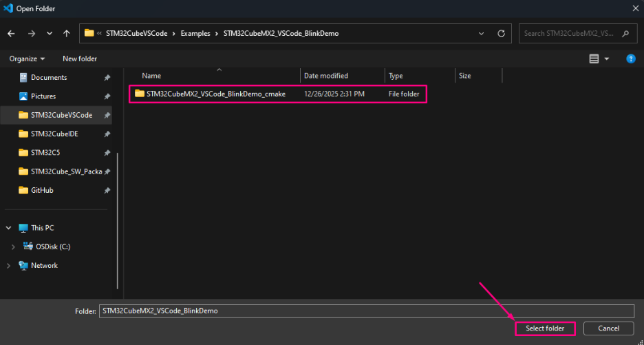Expand the OSDisk (C:) node
Image resolution: width=644 pixels, height=345 pixels.
point(13,247)
